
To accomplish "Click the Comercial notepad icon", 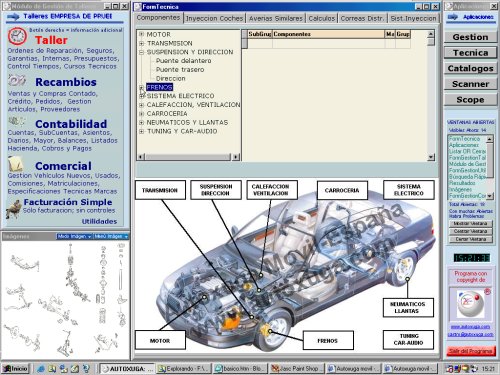I will point(16,163).
